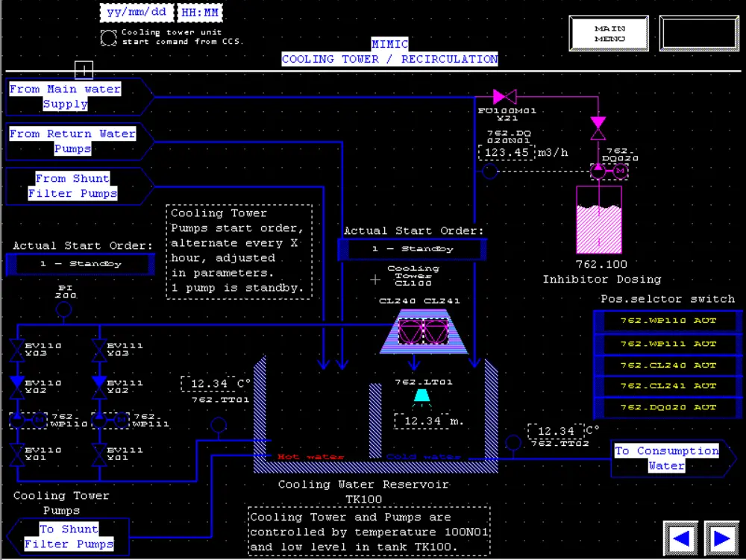746x560 pixels.
Task: Go to the next mimic page
Action: coord(721,538)
